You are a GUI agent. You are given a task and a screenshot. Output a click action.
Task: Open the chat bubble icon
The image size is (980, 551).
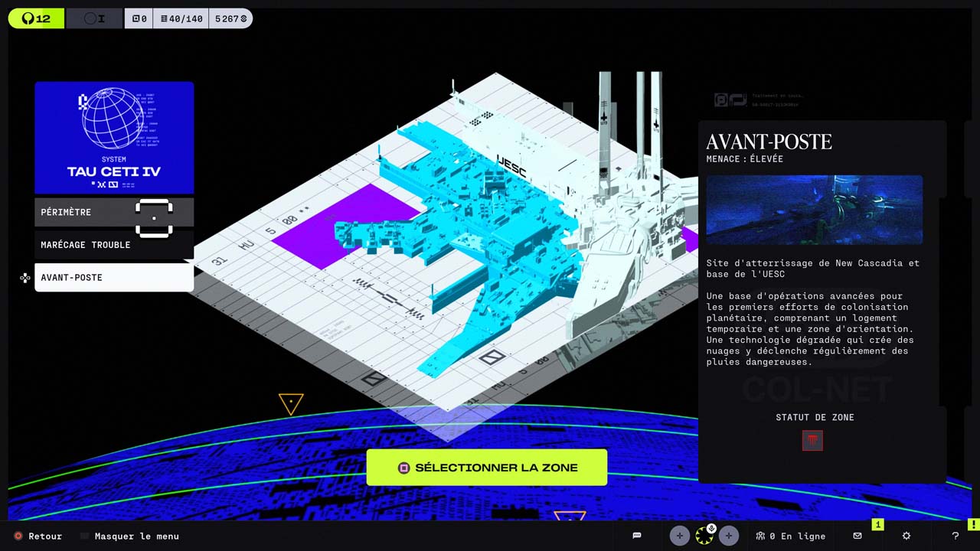(x=636, y=536)
